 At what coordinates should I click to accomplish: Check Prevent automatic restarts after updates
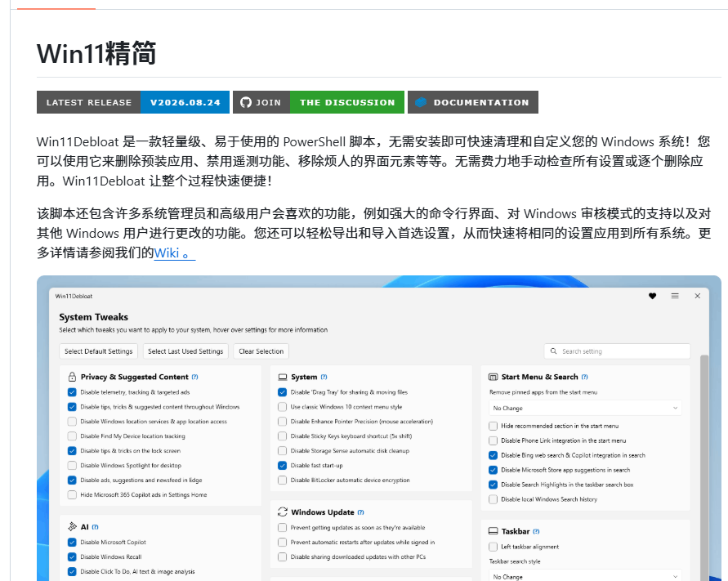(x=282, y=542)
